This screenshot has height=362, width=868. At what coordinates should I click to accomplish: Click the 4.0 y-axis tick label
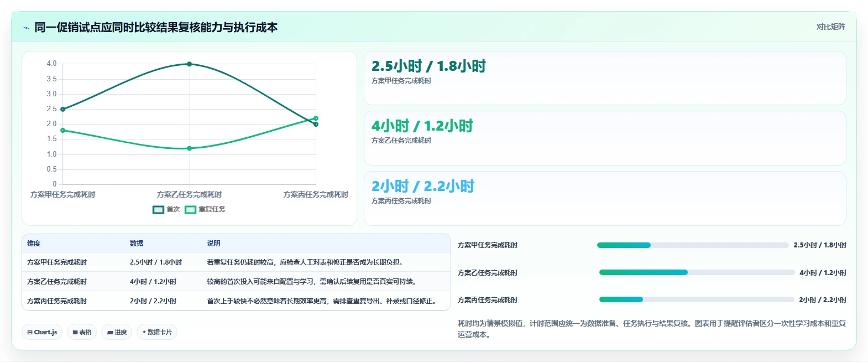[x=51, y=64]
